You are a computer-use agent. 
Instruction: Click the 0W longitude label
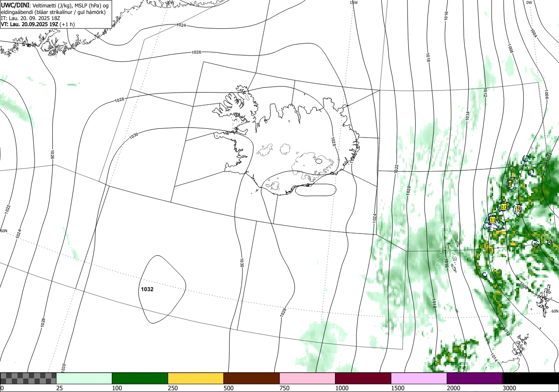coord(529,3)
